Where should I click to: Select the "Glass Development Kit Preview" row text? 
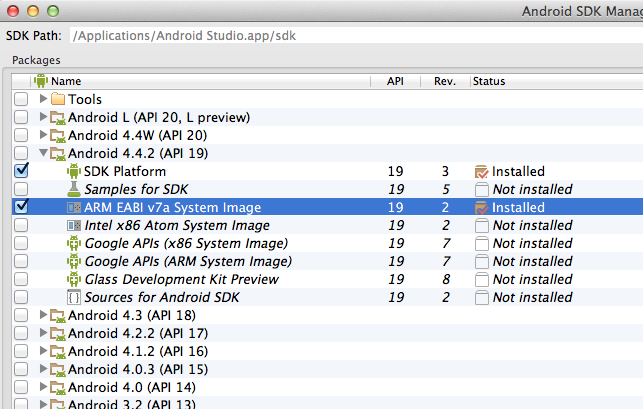[x=182, y=279]
